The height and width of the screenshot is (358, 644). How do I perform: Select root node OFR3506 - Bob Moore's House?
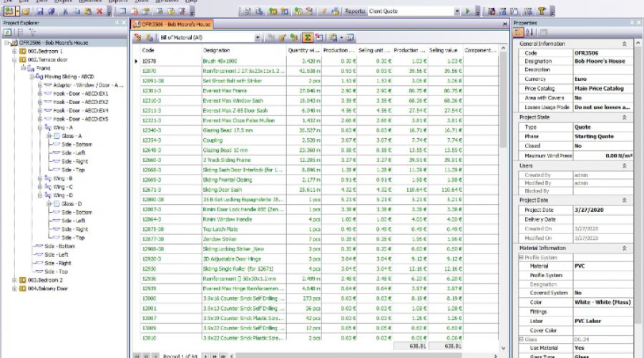(x=54, y=43)
